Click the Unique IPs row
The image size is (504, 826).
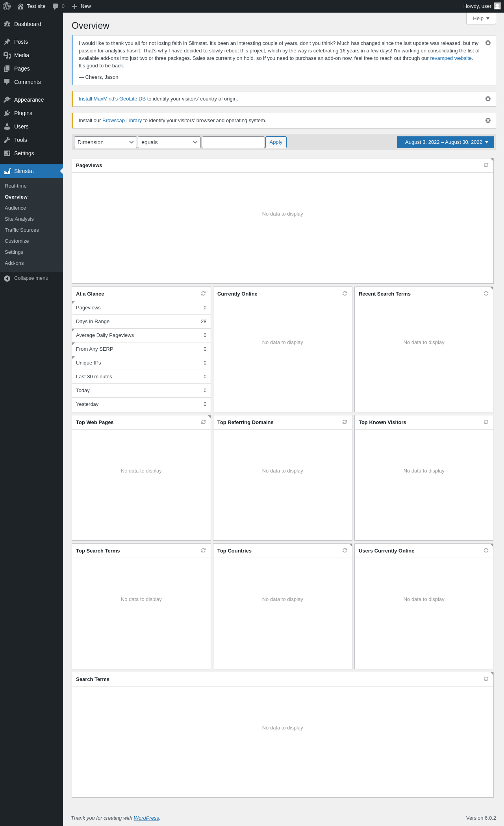click(141, 363)
